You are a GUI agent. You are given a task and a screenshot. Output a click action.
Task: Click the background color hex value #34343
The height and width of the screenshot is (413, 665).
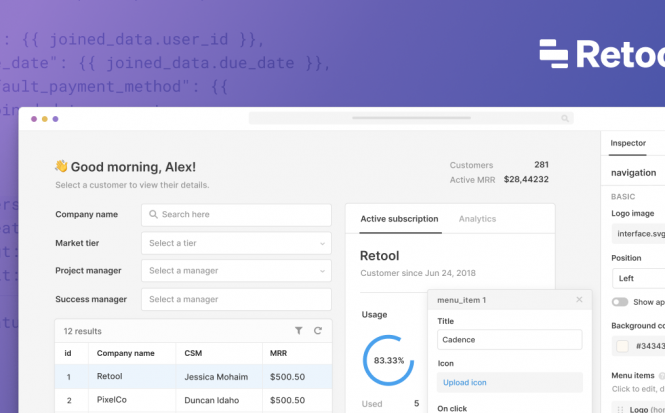[650, 346]
